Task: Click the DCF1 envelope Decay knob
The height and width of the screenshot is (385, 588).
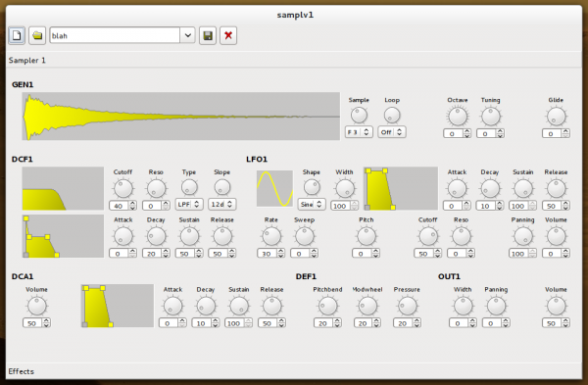Action: pos(156,236)
